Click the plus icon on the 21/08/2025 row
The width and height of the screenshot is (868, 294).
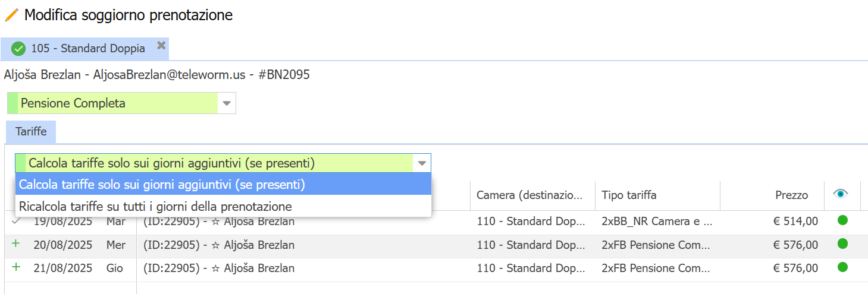coord(15,267)
